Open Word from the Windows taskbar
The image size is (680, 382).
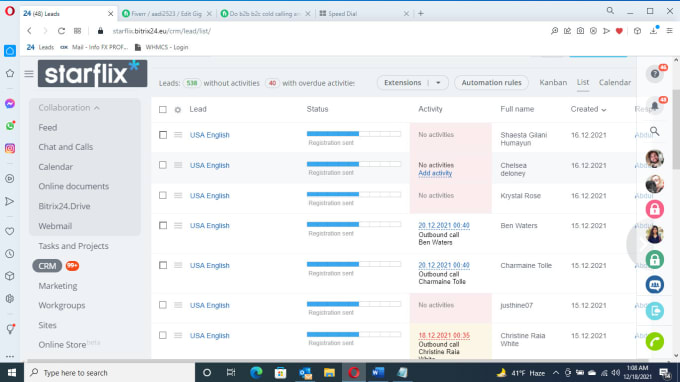(x=378, y=372)
